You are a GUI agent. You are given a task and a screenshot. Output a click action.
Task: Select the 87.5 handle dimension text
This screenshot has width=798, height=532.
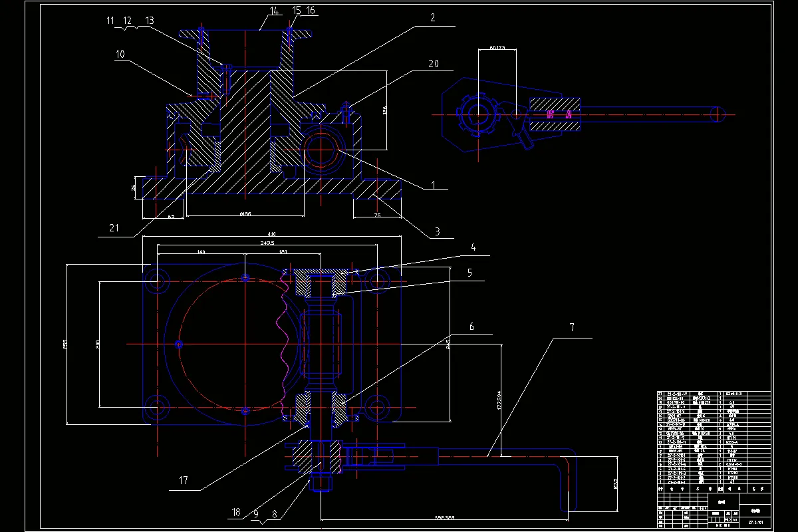coord(616,483)
